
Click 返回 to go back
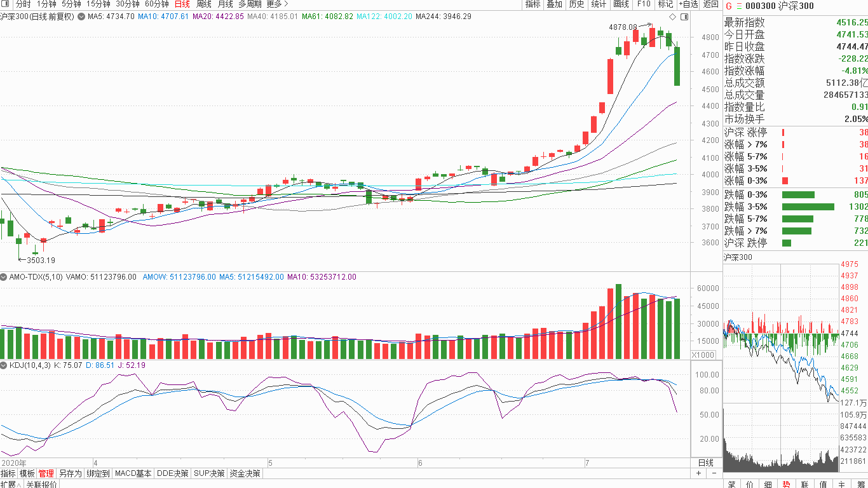[710, 4]
